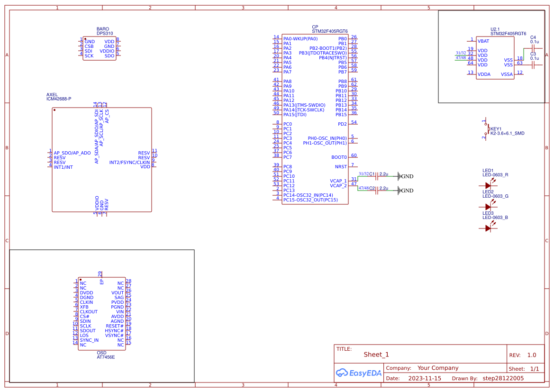Click the Sheet_1 title field
The image size is (554, 392).
[376, 355]
